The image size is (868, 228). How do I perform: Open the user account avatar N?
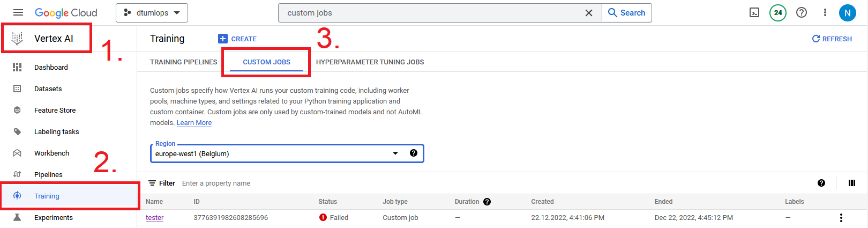pyautogui.click(x=847, y=13)
